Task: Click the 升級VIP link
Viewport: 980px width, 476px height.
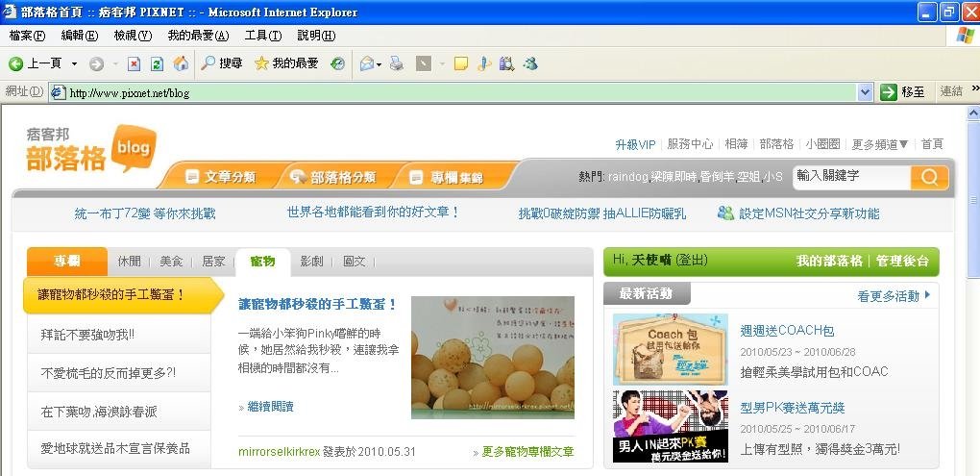Action: tap(635, 144)
